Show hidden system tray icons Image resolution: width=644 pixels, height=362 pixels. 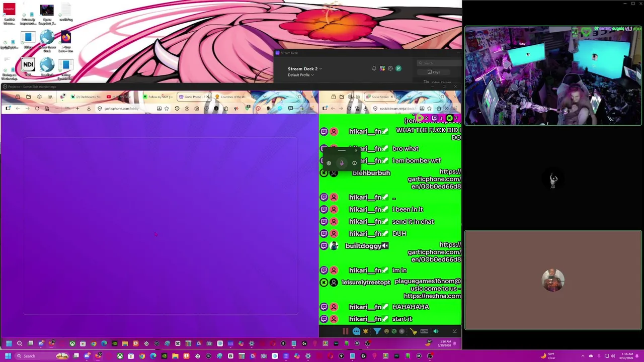pyautogui.click(x=583, y=356)
